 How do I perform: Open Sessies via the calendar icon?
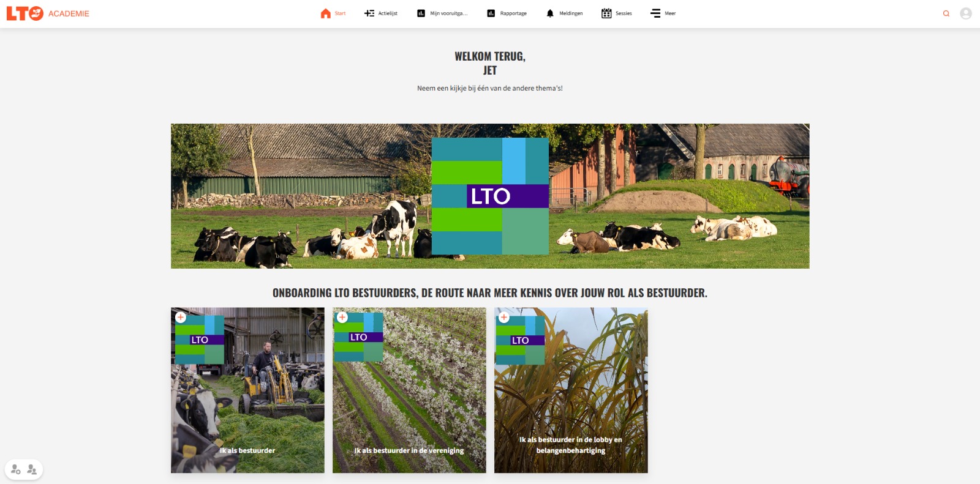click(616, 13)
